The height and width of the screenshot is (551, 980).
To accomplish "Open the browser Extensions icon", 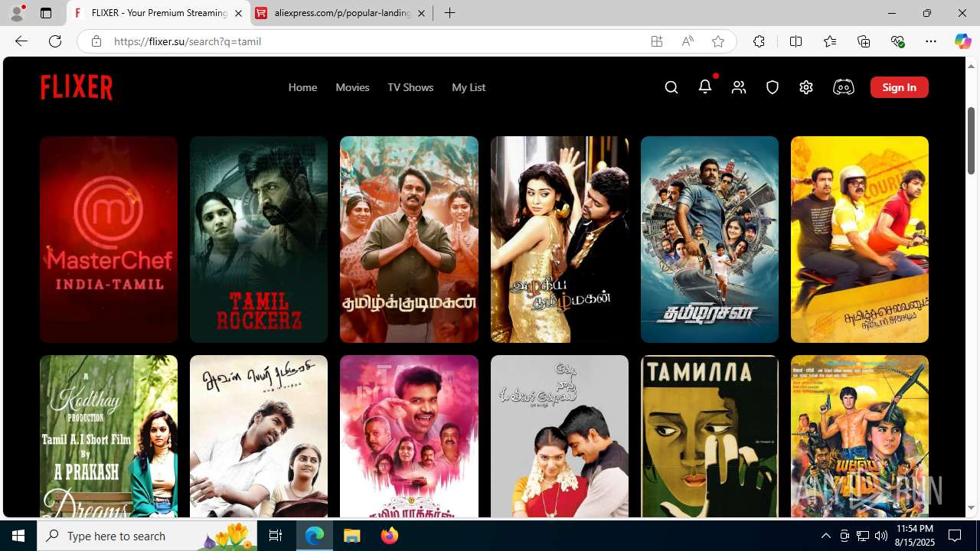I will 759,41.
